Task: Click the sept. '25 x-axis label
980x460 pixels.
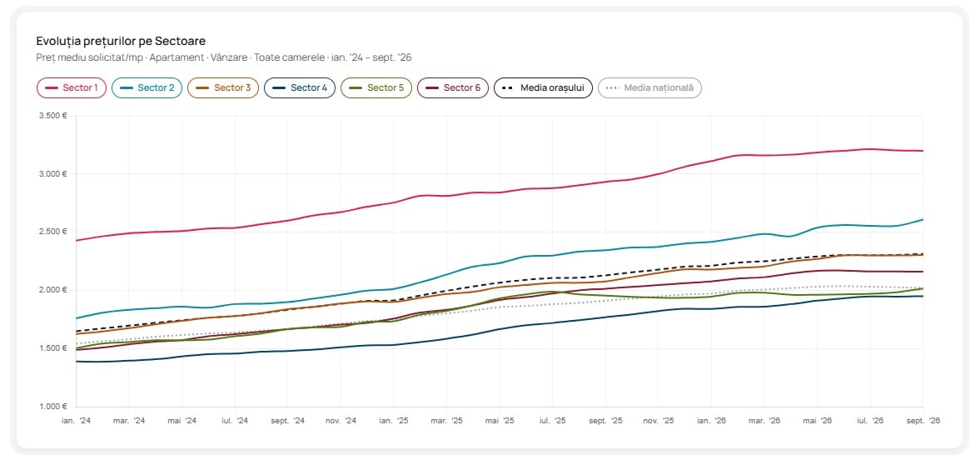Action: 605,421
